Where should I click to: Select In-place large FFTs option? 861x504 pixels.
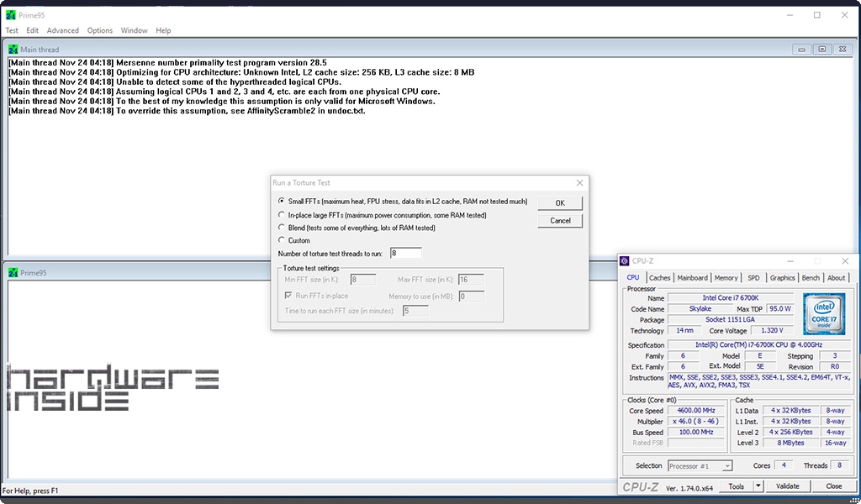(281, 215)
